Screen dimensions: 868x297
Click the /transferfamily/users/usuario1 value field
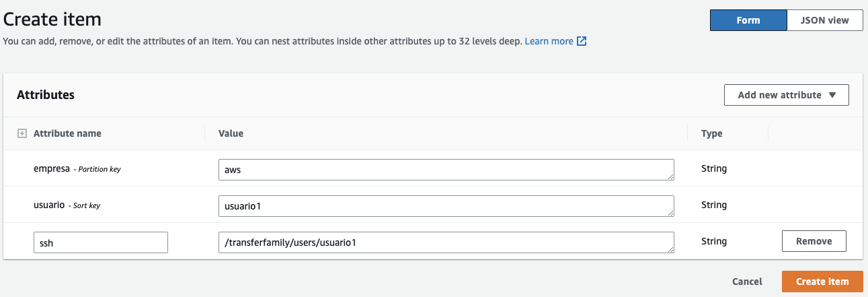click(446, 242)
